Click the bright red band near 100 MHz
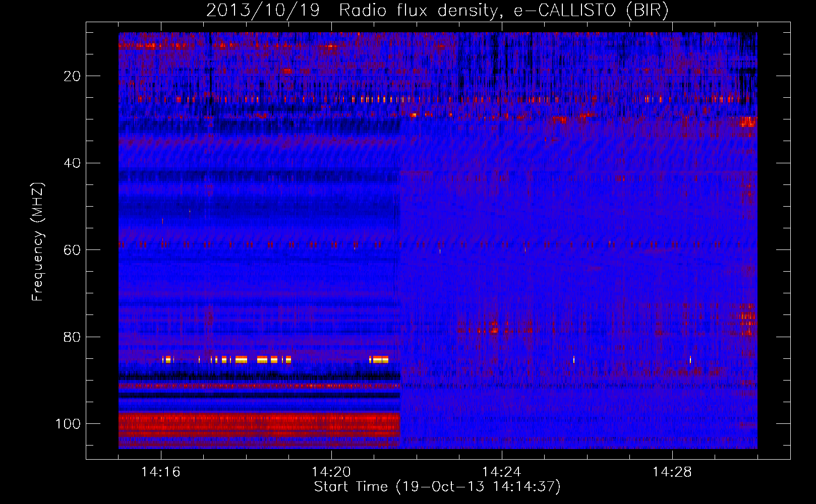The height and width of the screenshot is (504, 816). pyautogui.click(x=259, y=424)
